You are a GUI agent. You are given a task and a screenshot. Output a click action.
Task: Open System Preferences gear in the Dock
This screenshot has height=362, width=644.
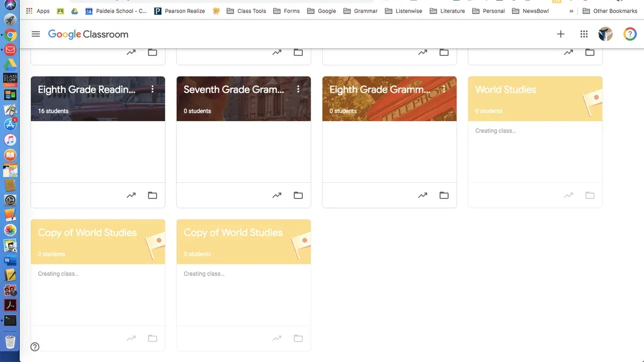[x=10, y=200]
